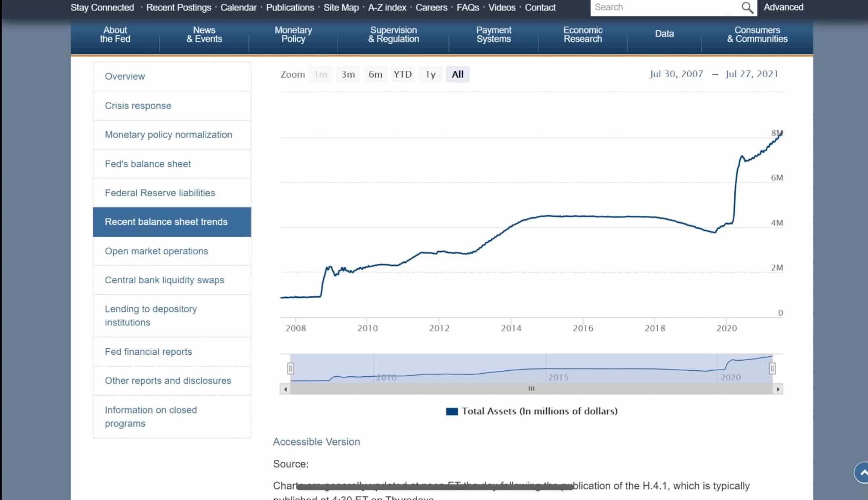This screenshot has width=868, height=500.
Task: Open the Economic Research menu
Action: click(583, 35)
